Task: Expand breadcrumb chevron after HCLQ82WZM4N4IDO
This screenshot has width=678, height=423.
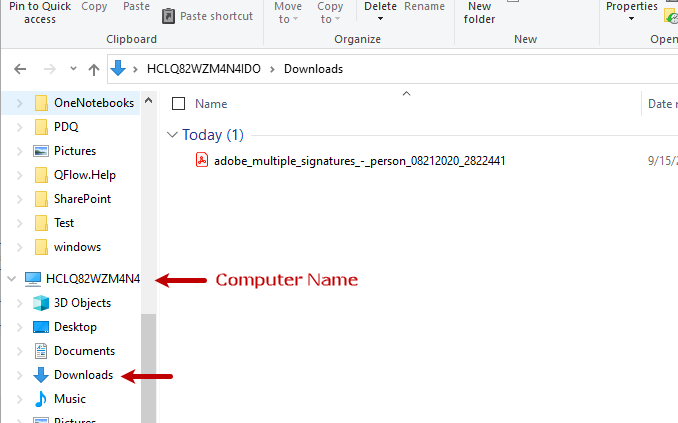Action: coord(272,69)
